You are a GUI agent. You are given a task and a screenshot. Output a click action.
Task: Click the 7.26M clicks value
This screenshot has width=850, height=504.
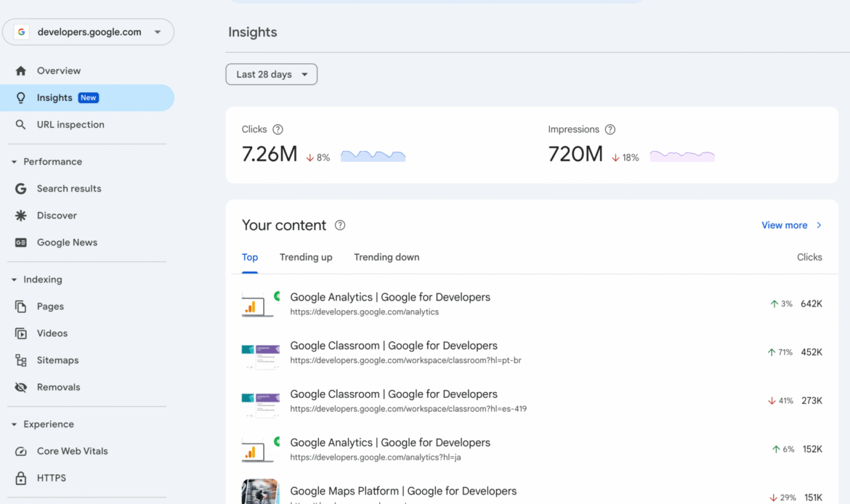click(x=270, y=155)
